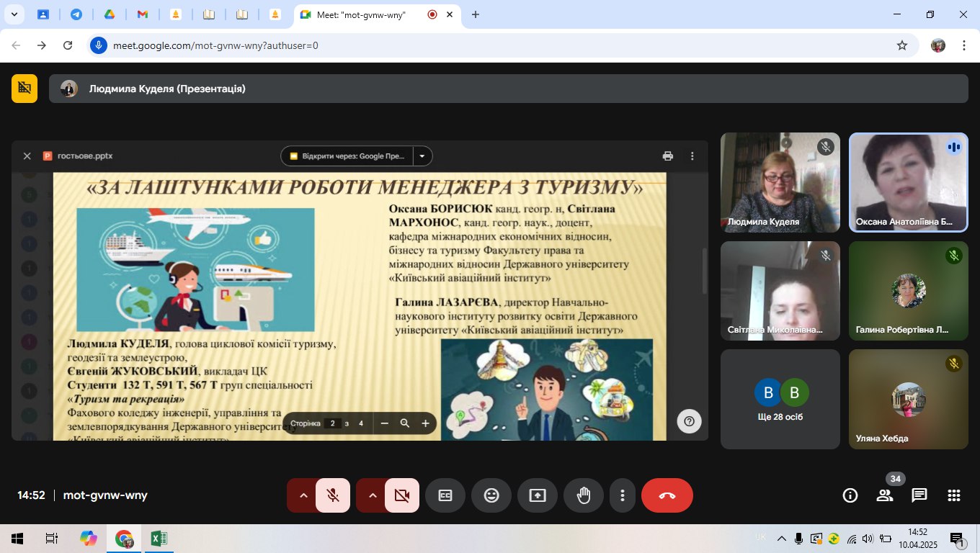Print the гостьове.pptx presentation

click(x=668, y=156)
